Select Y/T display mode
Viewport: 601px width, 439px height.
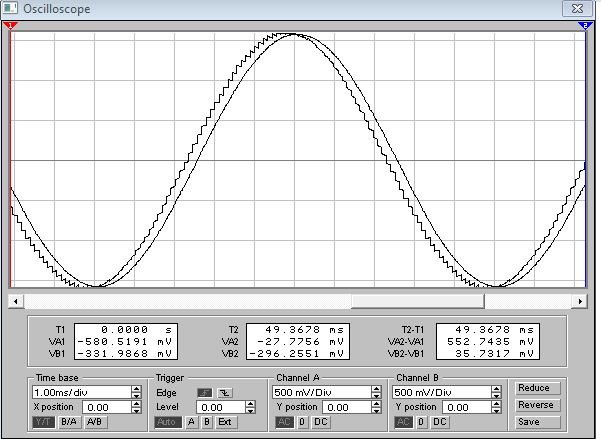click(43, 422)
